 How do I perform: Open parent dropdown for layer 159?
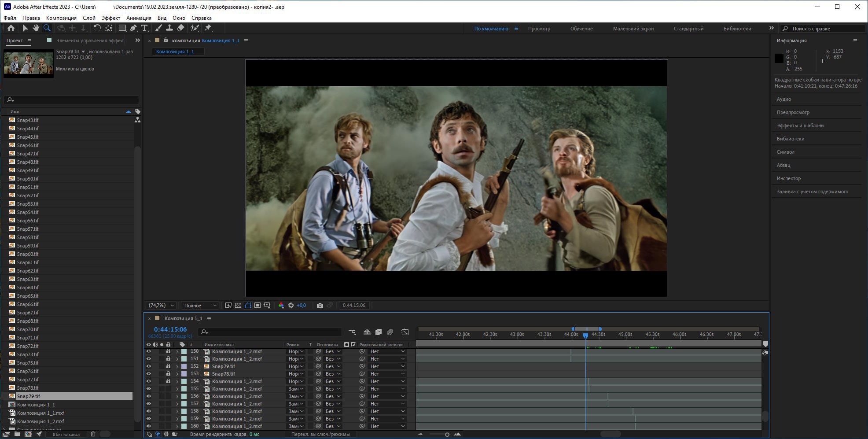click(387, 419)
